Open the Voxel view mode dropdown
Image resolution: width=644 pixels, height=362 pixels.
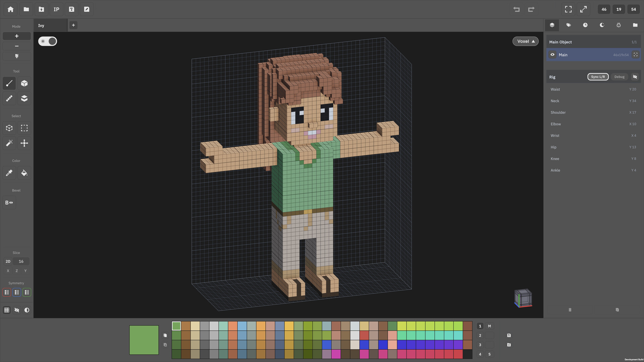(526, 41)
